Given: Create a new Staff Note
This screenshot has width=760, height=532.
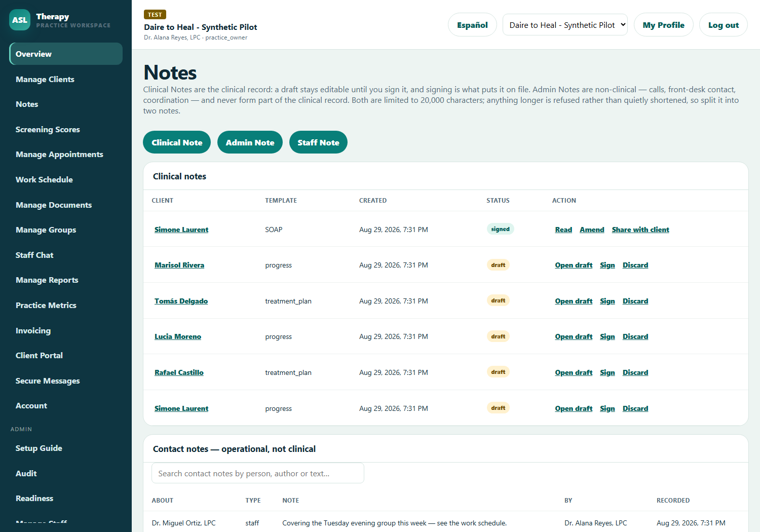Looking at the screenshot, I should [318, 142].
